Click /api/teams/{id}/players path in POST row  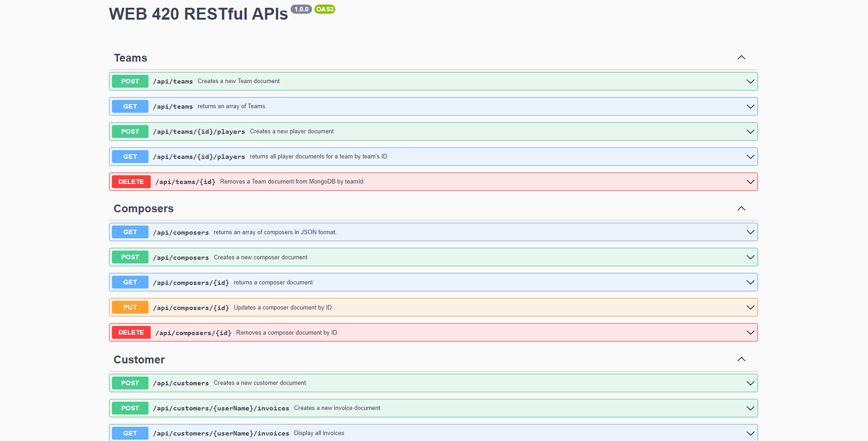(x=199, y=131)
